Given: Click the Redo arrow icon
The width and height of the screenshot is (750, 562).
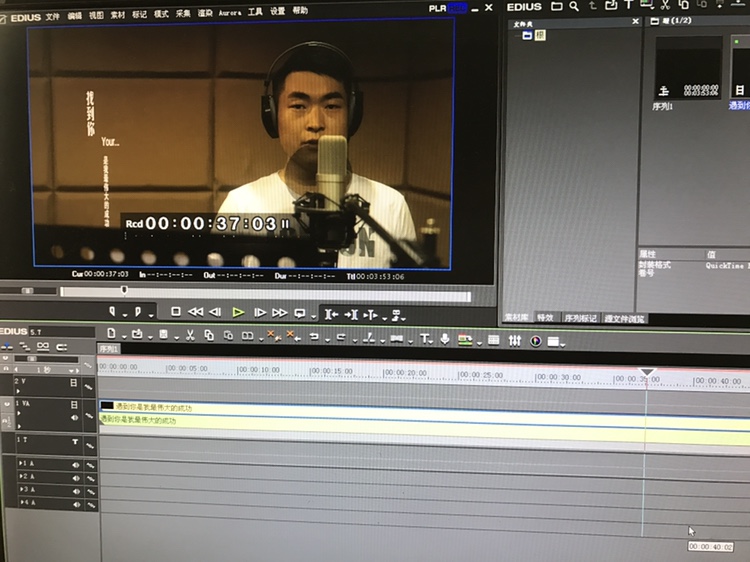Looking at the screenshot, I should (341, 337).
